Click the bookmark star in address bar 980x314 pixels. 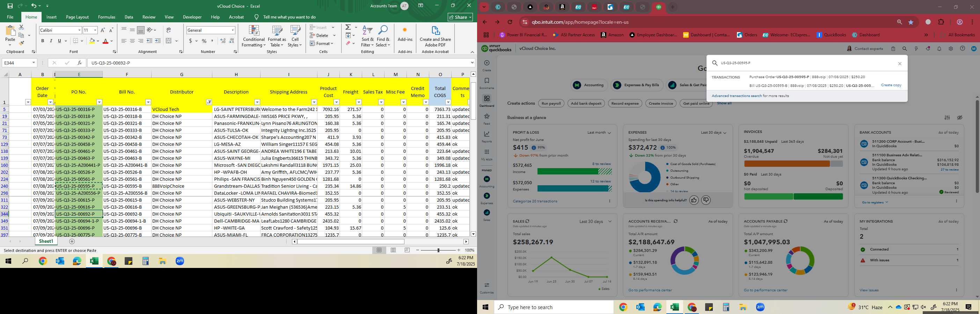[911, 22]
